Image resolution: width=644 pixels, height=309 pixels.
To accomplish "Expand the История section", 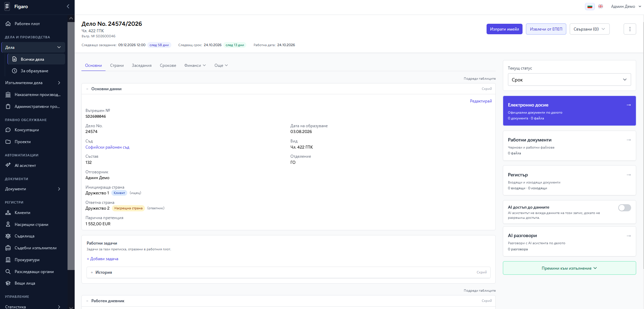I will [x=288, y=272].
